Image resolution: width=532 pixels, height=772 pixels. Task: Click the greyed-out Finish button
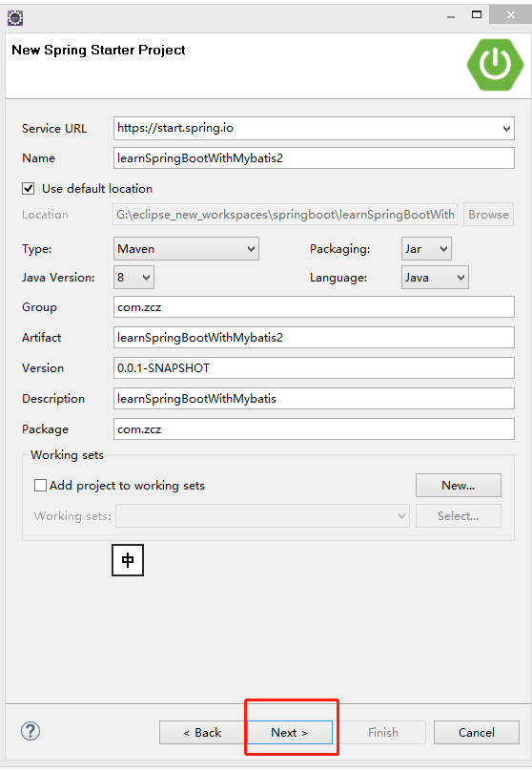[383, 733]
